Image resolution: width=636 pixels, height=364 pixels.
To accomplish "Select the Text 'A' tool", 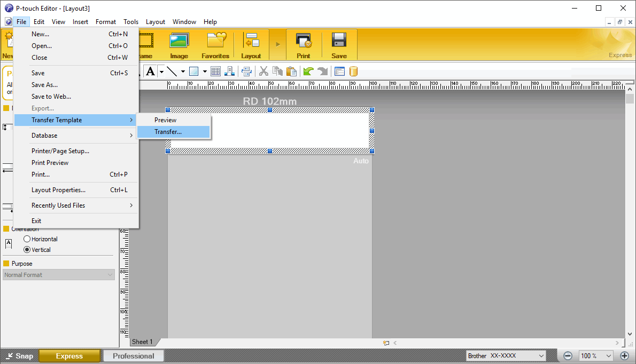I will point(151,72).
